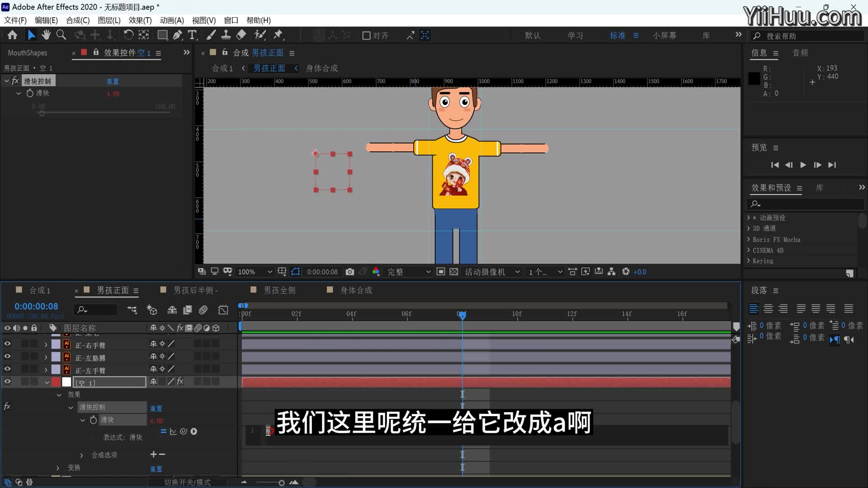This screenshot has height=488, width=868.
Task: Open the 效果(T) menu
Action: 140,20
